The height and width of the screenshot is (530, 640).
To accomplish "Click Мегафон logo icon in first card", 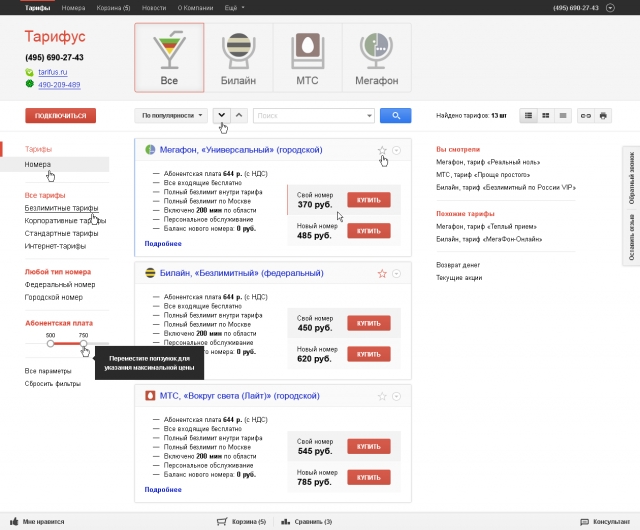I will (x=150, y=150).
